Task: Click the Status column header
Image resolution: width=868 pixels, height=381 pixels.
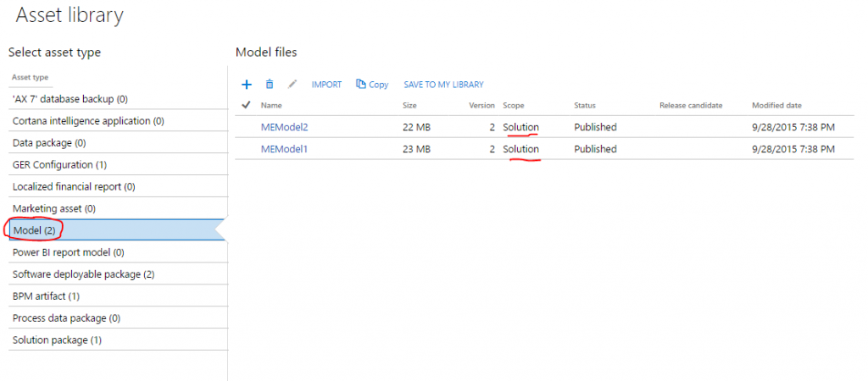Action: pos(585,106)
